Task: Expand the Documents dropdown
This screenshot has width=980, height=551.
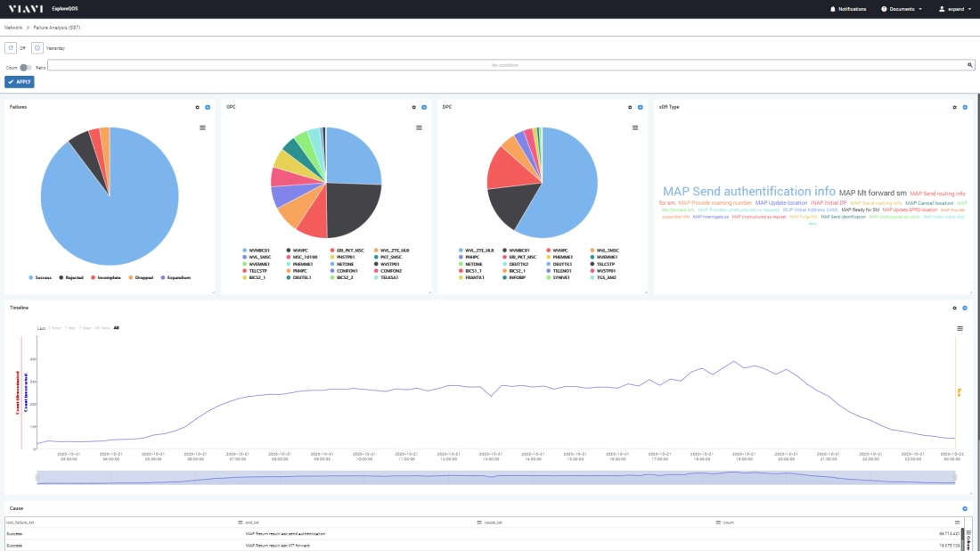Action: point(901,9)
